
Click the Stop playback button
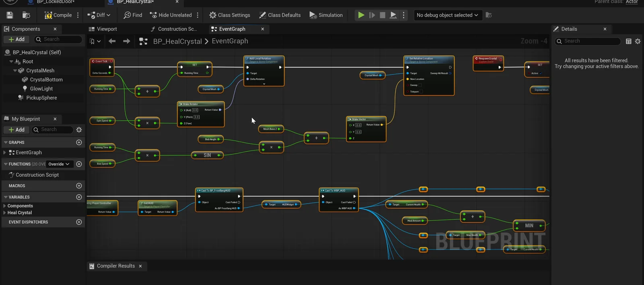pos(382,15)
